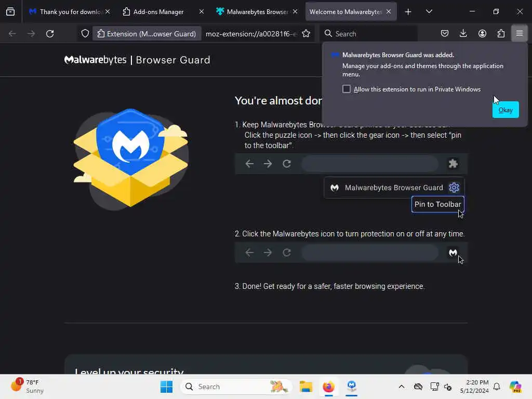The image size is (532, 399).
Task: Open the clock showing 2:20 PM
Action: (474, 387)
